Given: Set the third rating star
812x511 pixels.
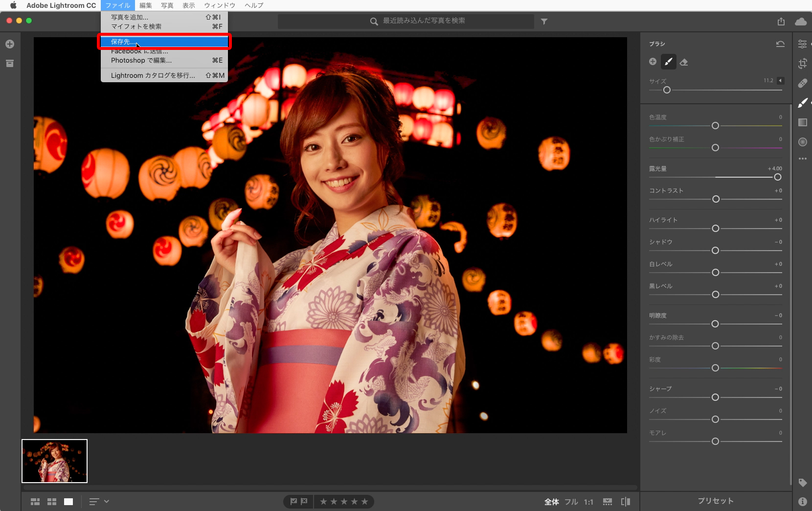Looking at the screenshot, I should point(344,502).
